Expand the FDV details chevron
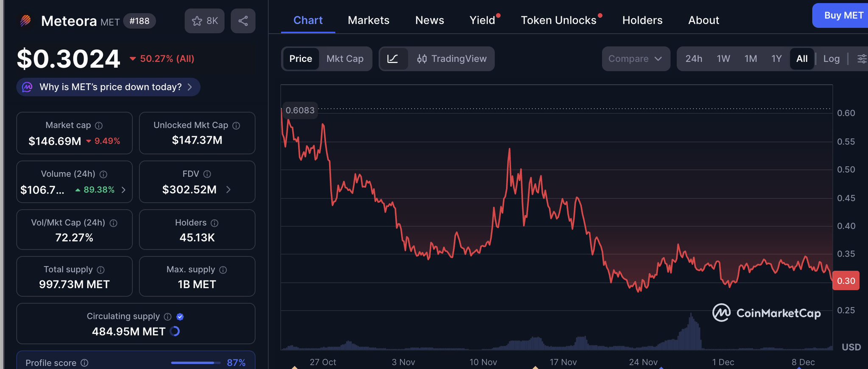 (x=228, y=189)
